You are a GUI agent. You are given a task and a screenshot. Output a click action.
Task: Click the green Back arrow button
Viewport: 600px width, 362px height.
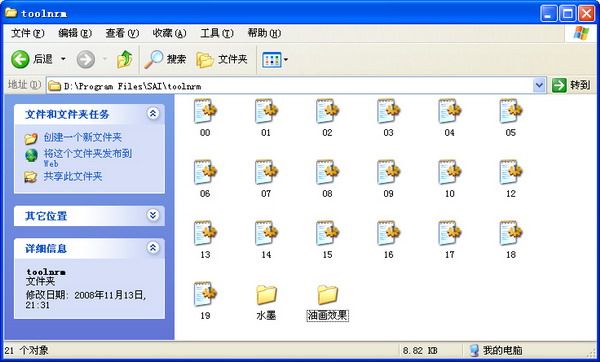[x=20, y=59]
